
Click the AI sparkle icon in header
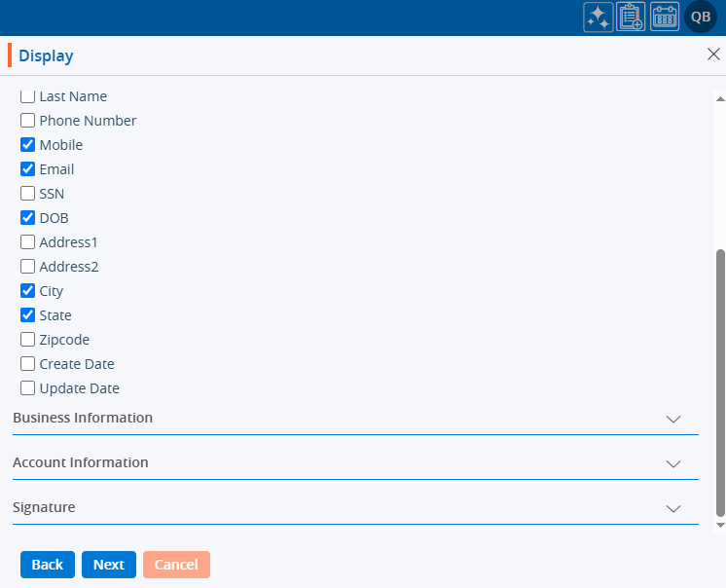point(598,18)
